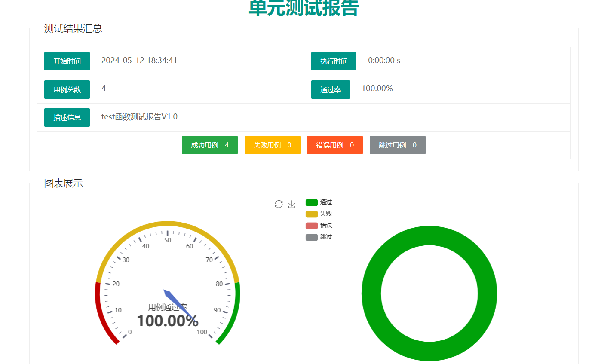Screen dimensions: 595x364
Task: Toggle the 通过 legend item
Action: 319,202
